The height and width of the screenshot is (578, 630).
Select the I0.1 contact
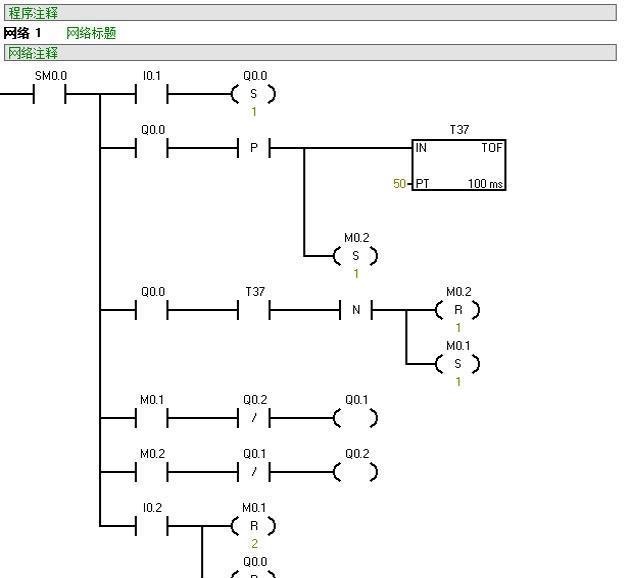coord(151,94)
